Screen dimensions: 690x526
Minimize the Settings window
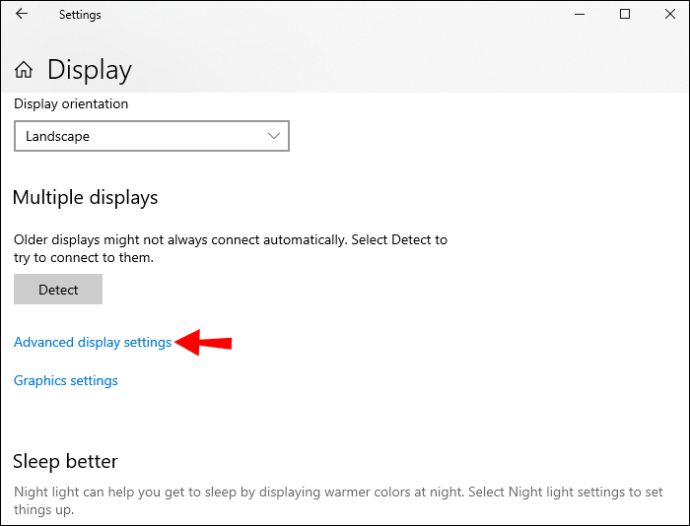coord(580,14)
